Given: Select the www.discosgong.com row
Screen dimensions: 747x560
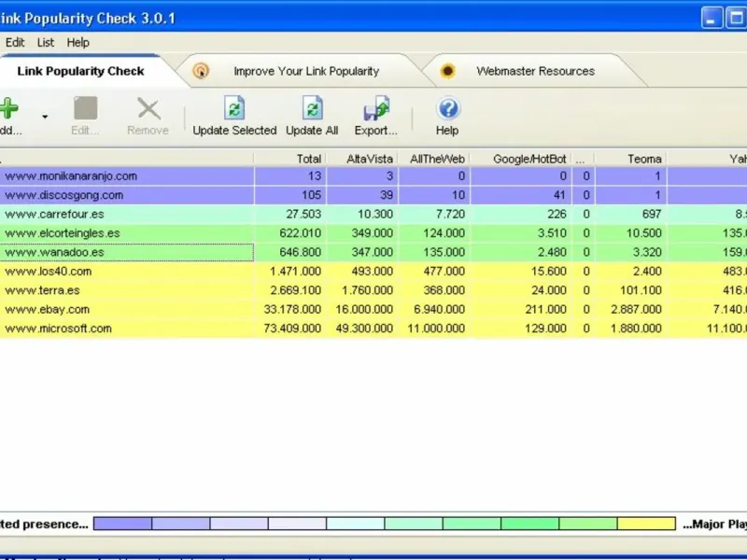Looking at the screenshot, I should point(373,195).
